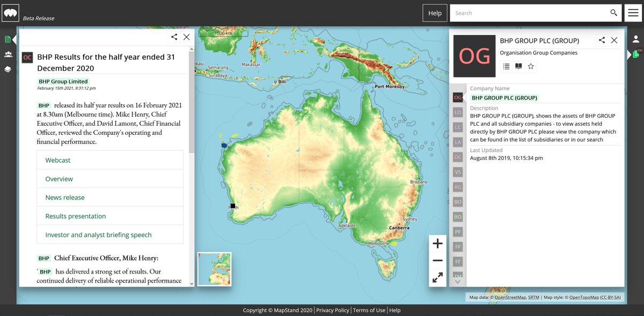The image size is (644, 316).
Task: Select the OC tab in the company panel strip
Action: [458, 157]
